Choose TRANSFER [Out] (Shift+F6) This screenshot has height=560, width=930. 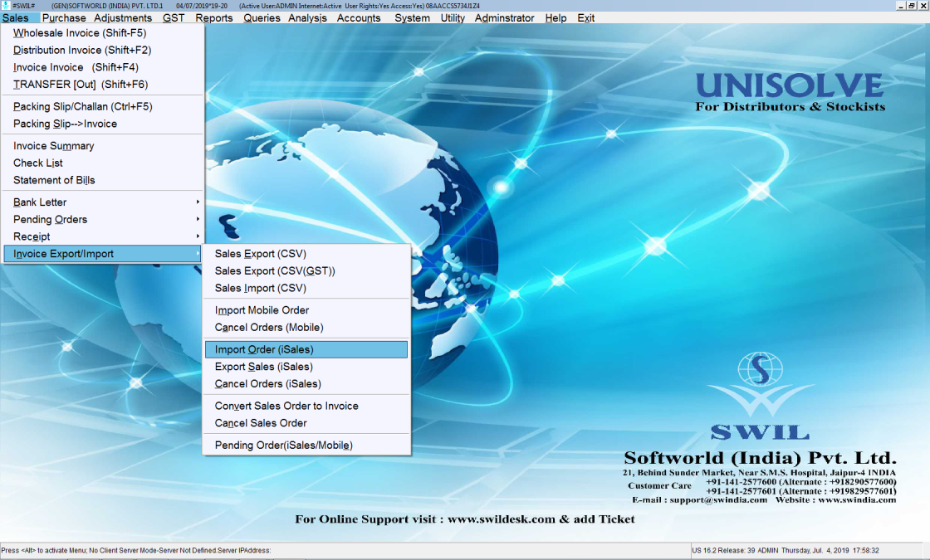coord(103,85)
